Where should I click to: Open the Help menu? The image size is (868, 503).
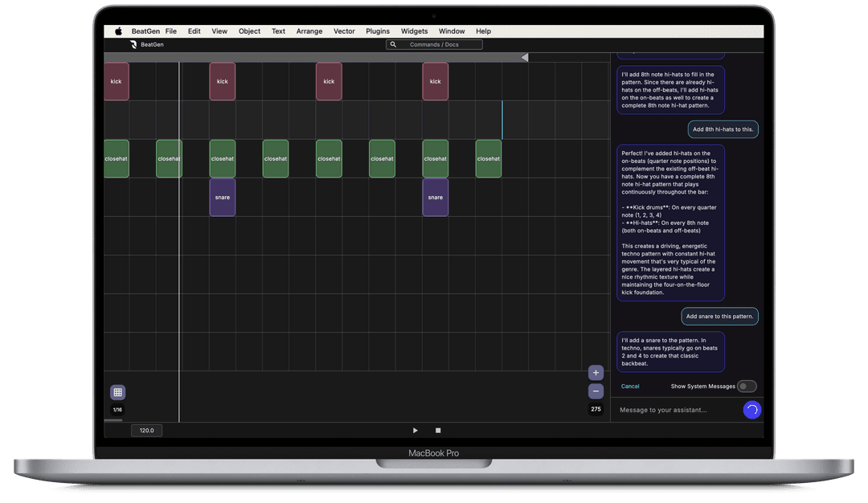484,31
